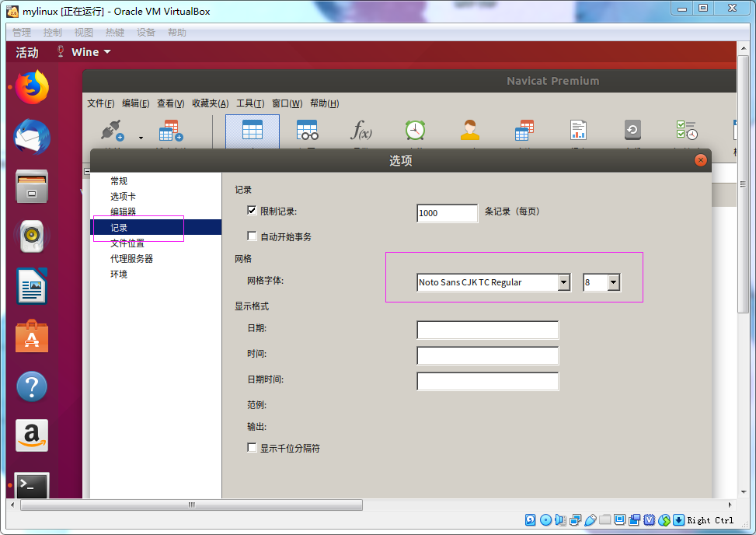756x535 pixels.
Task: Open the Schedule checklist clock icon
Action: [x=687, y=131]
